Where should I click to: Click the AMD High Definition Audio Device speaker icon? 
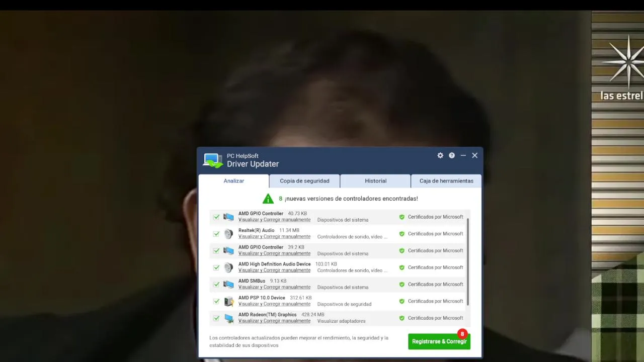(x=229, y=267)
